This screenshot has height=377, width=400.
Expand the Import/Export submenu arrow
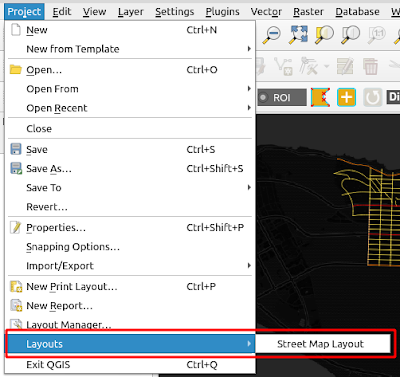[x=249, y=266]
